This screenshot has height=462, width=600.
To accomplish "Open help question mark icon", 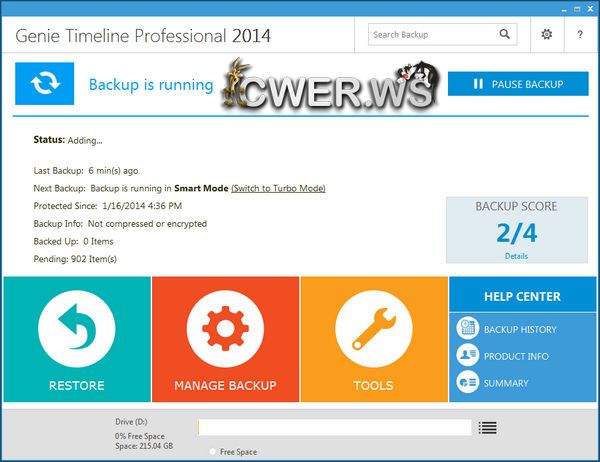I will 580,34.
